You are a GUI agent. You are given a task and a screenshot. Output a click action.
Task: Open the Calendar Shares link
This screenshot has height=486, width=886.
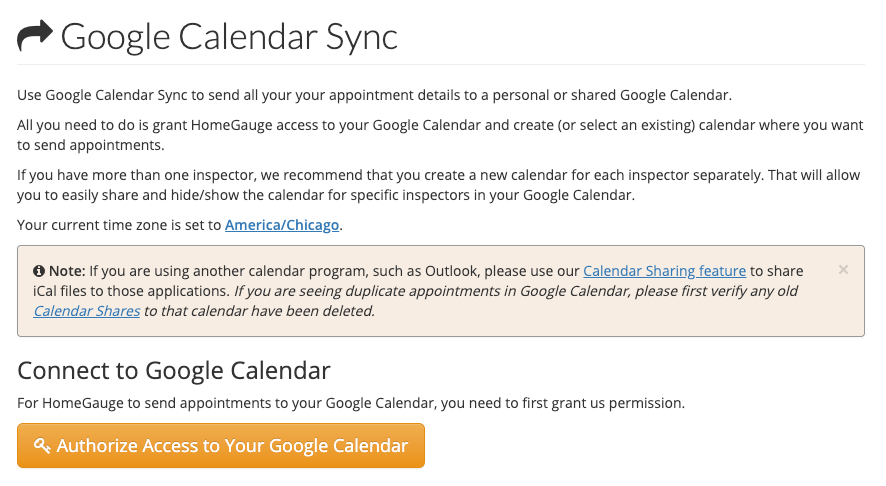point(86,310)
